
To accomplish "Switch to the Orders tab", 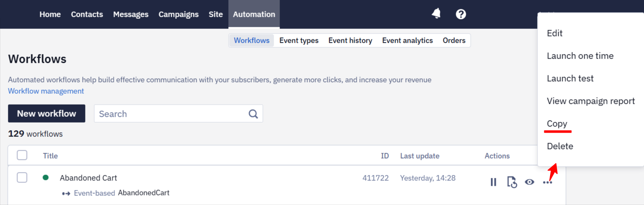I will (x=454, y=41).
